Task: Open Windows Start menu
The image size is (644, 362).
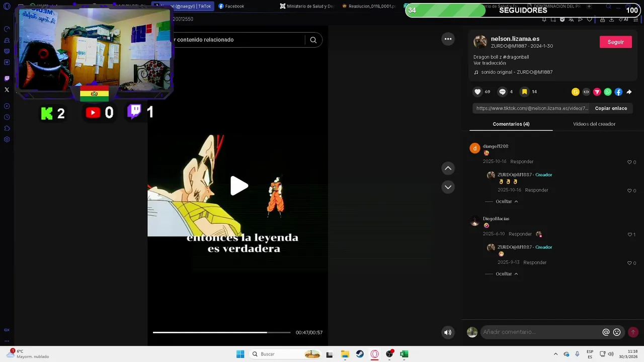Action: (x=240, y=354)
